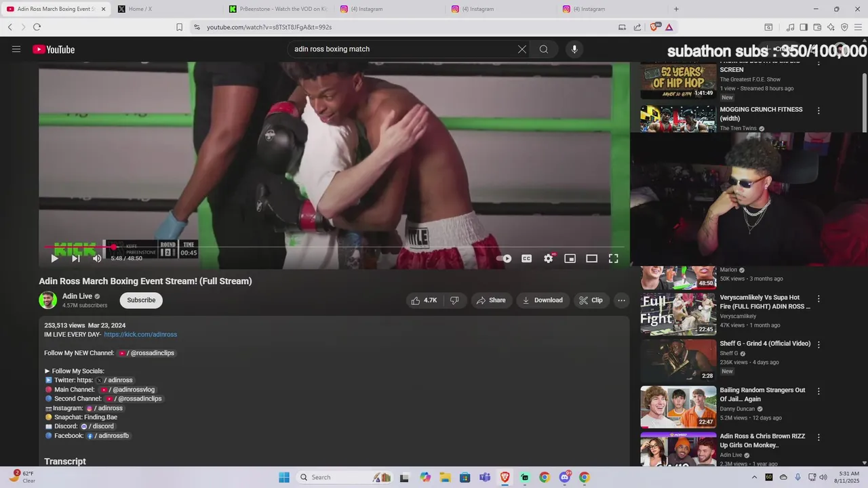Open menu for 'Bailing Random Strangers' video
This screenshot has width=868, height=488.
click(818, 391)
